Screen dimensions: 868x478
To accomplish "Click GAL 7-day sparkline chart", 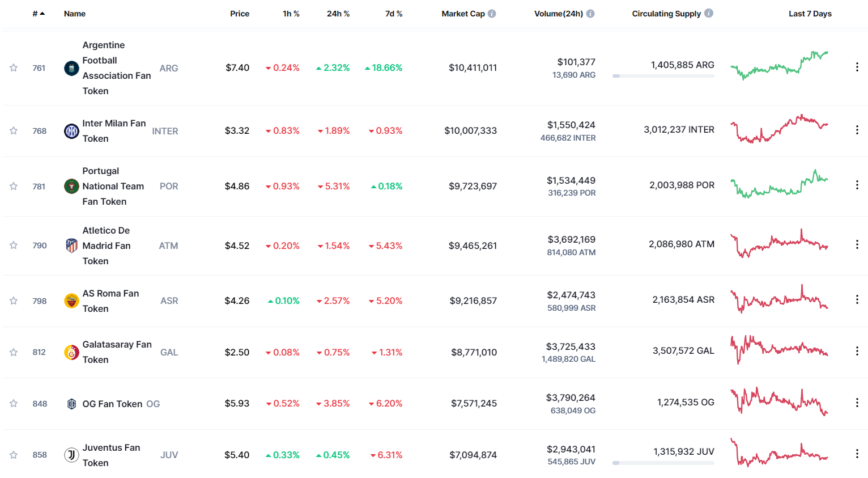I will tap(779, 349).
